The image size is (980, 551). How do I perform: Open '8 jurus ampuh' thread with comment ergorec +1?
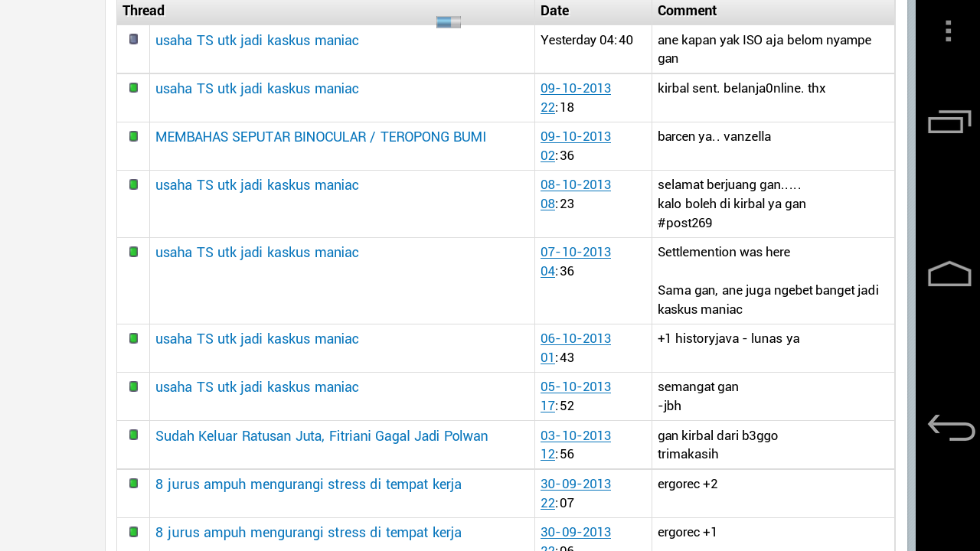(x=309, y=533)
